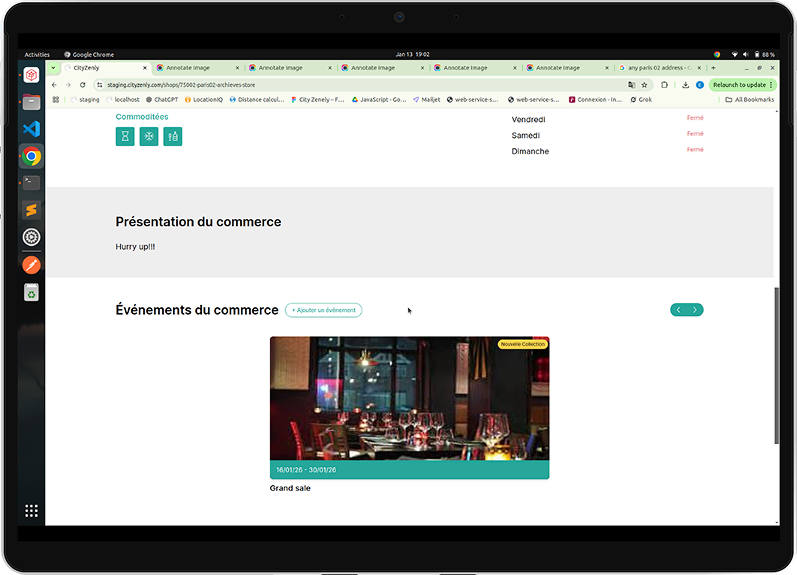Open the volume indicator in top bar
This screenshot has height=575, width=797.
tap(746, 54)
